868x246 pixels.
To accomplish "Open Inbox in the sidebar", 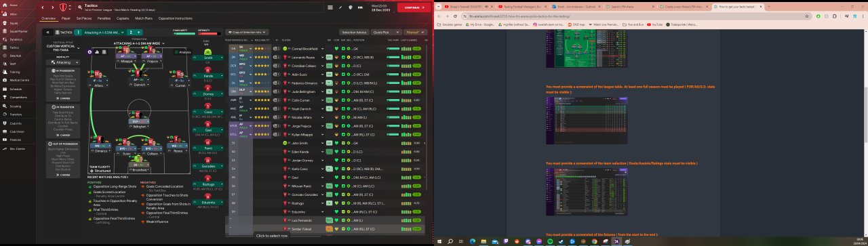I will click(x=14, y=14).
